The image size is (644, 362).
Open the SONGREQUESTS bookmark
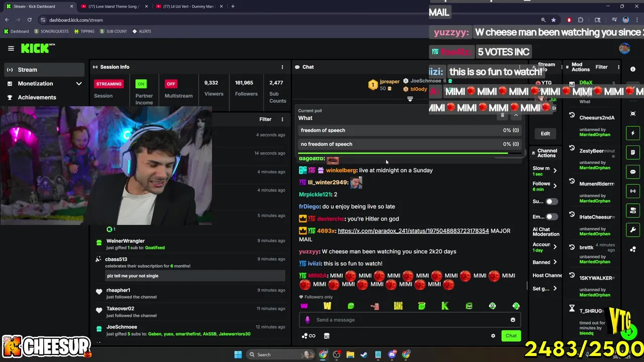tap(51, 31)
